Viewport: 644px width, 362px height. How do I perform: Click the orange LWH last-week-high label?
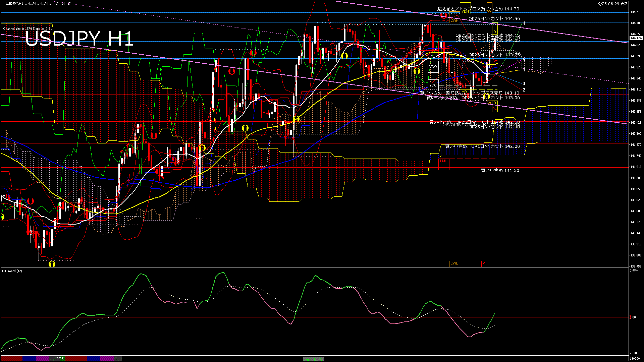[454, 20]
